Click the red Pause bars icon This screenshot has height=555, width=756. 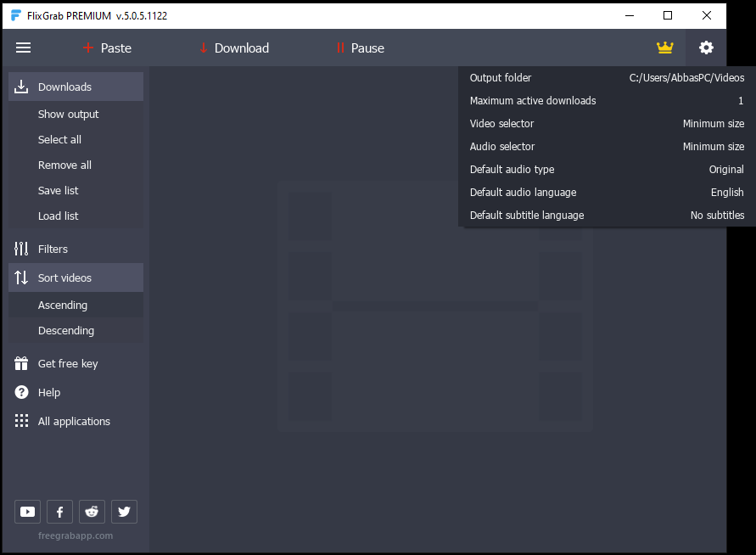click(340, 48)
